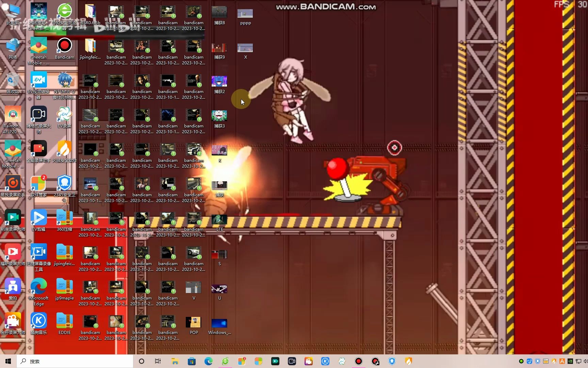The width and height of the screenshot is (588, 368).
Task: Launch Bandicam from the desktop shortcut
Action: (x=64, y=48)
